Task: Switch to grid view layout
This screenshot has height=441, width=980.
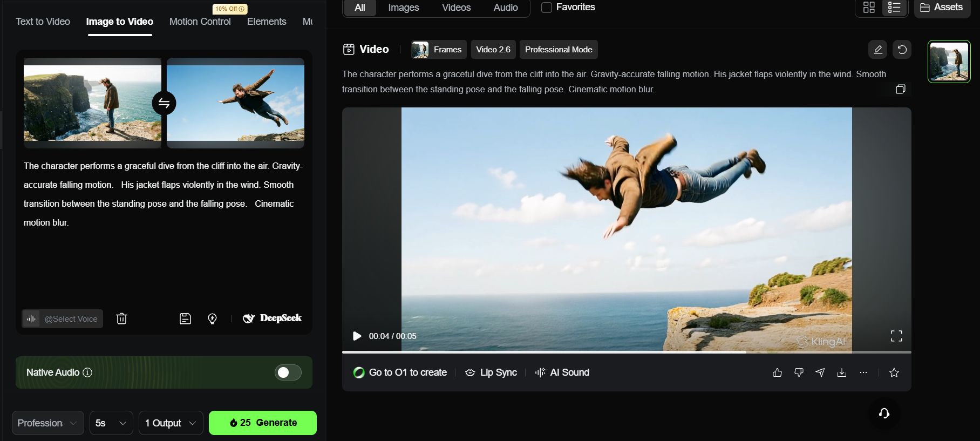Action: 869,8
